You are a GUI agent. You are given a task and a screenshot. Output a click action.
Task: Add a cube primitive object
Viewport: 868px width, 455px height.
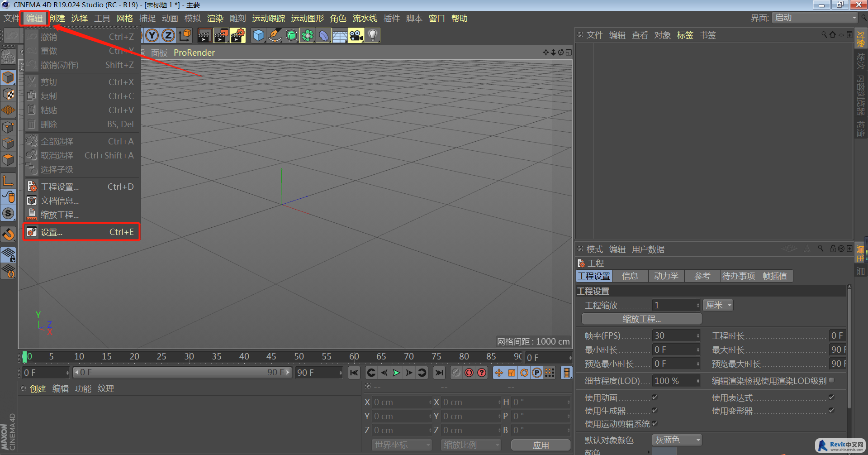[259, 35]
